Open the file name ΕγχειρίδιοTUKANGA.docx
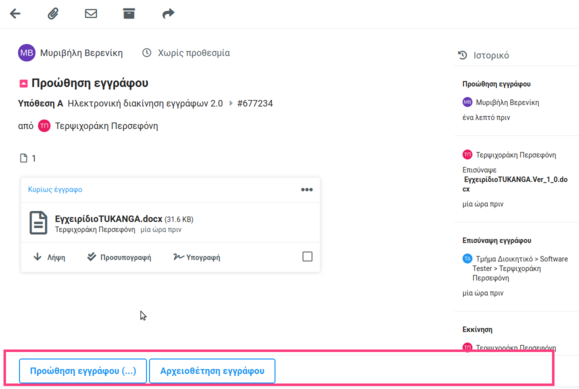The height and width of the screenshot is (389, 579). tap(109, 219)
